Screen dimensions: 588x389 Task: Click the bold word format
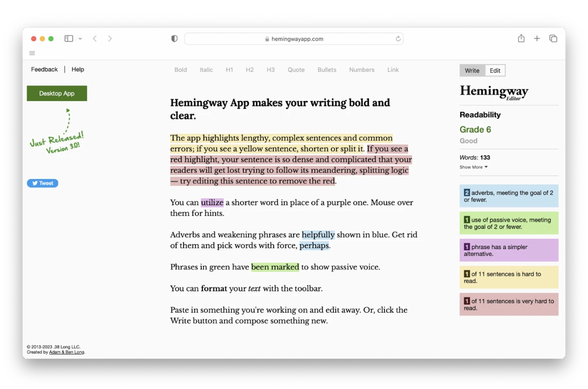coord(214,288)
